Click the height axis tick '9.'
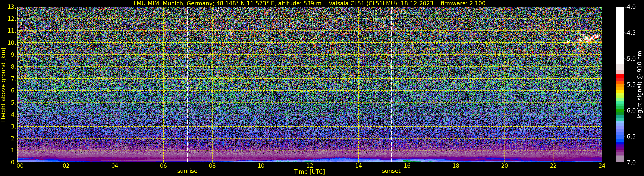Viewport: 644px width, 176px height. (13, 55)
